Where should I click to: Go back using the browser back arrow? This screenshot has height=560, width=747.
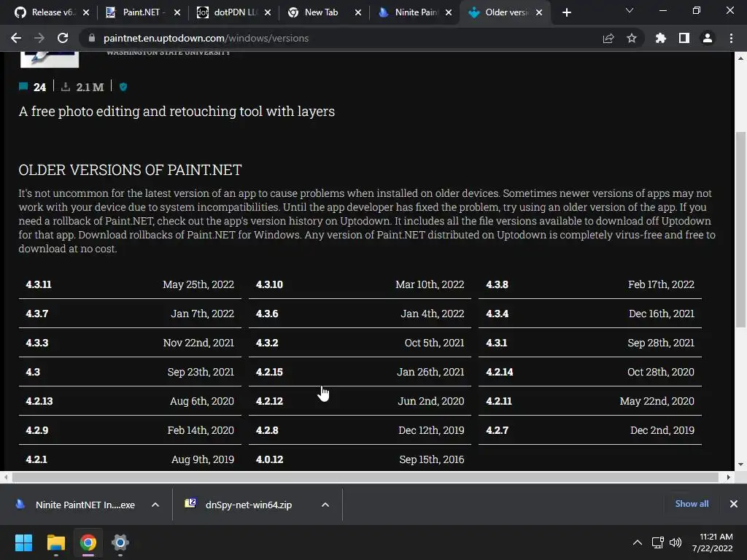(x=16, y=38)
